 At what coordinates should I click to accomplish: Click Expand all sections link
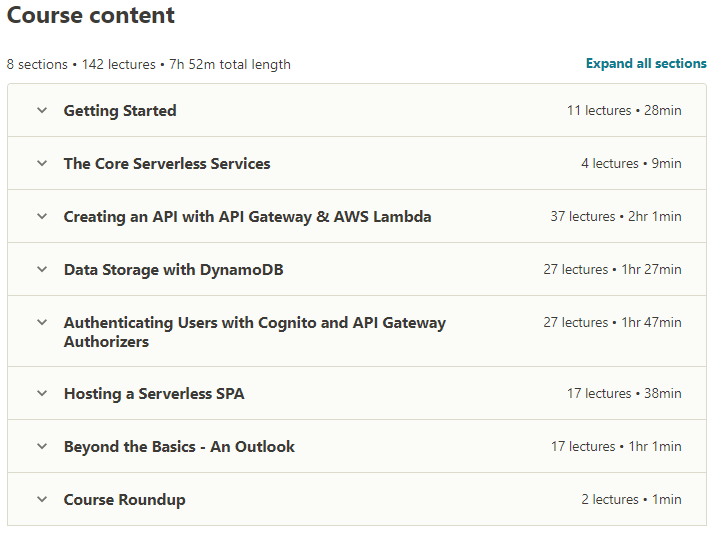[x=646, y=63]
